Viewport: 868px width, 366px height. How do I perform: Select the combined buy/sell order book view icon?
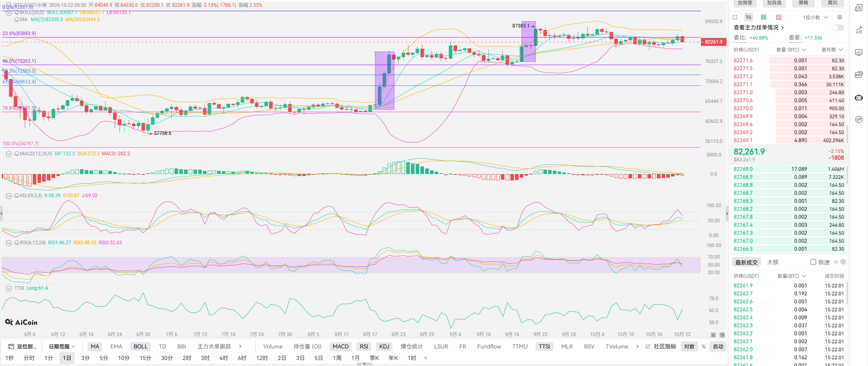pos(749,17)
